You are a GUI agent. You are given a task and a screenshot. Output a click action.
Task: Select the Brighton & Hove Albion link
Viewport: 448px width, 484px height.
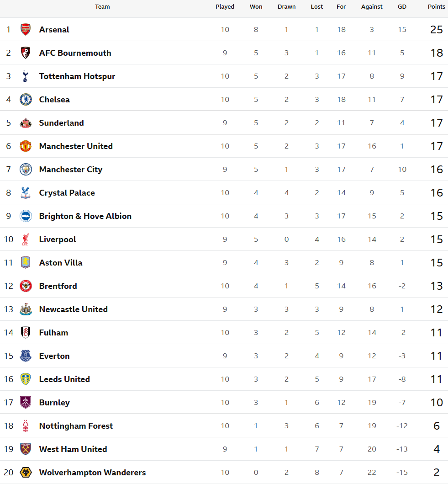click(x=85, y=216)
